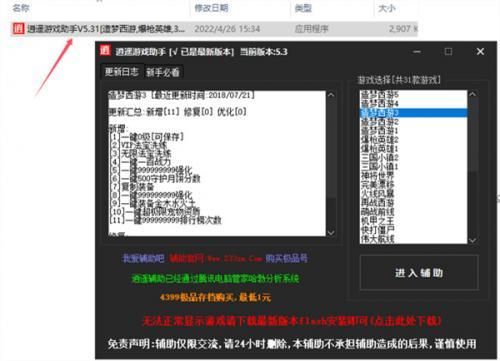The height and width of the screenshot is (361, 500).
Task: Maximize the 逍遥游戏助手 window
Action: [x=448, y=51]
